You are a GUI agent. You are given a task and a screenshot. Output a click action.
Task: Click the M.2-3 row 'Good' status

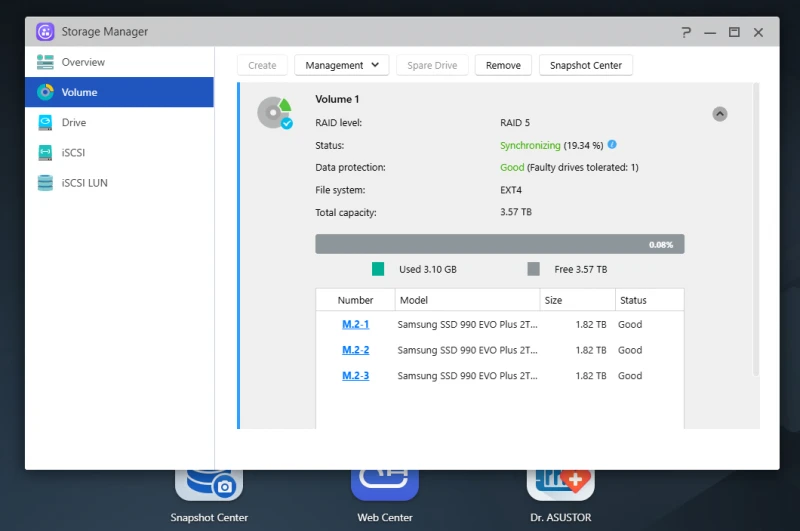coord(630,375)
